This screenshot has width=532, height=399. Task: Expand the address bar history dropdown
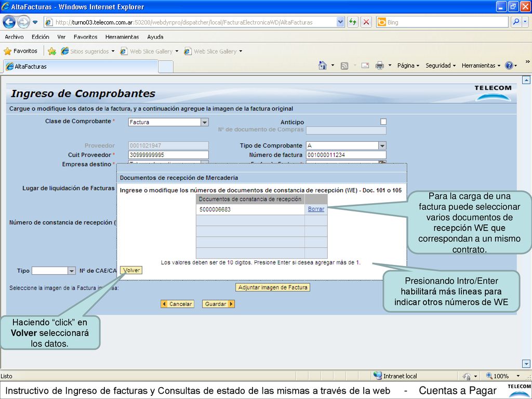tap(340, 22)
